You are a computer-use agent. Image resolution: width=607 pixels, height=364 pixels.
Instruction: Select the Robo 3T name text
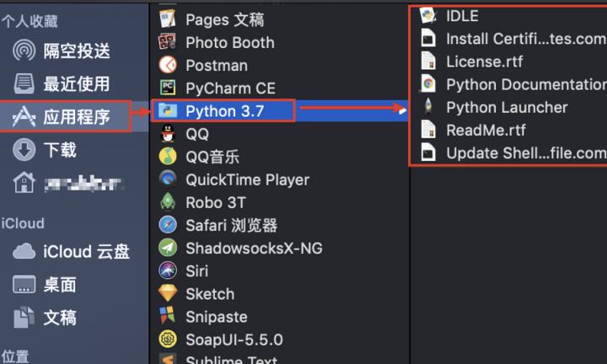point(216,202)
